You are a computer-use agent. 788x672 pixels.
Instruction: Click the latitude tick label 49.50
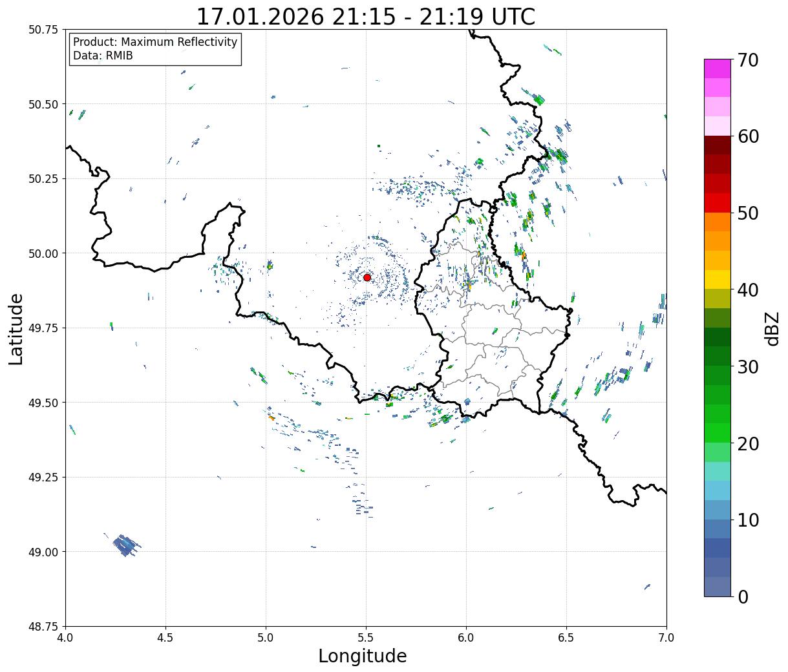tap(43, 403)
